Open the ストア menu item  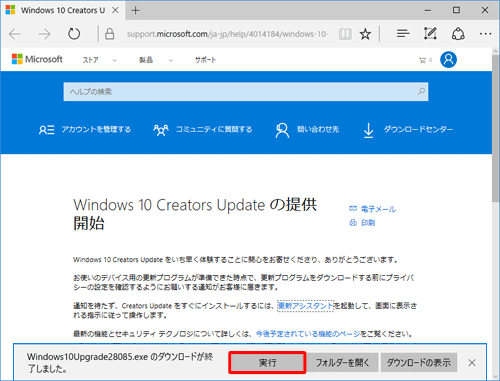pos(91,60)
